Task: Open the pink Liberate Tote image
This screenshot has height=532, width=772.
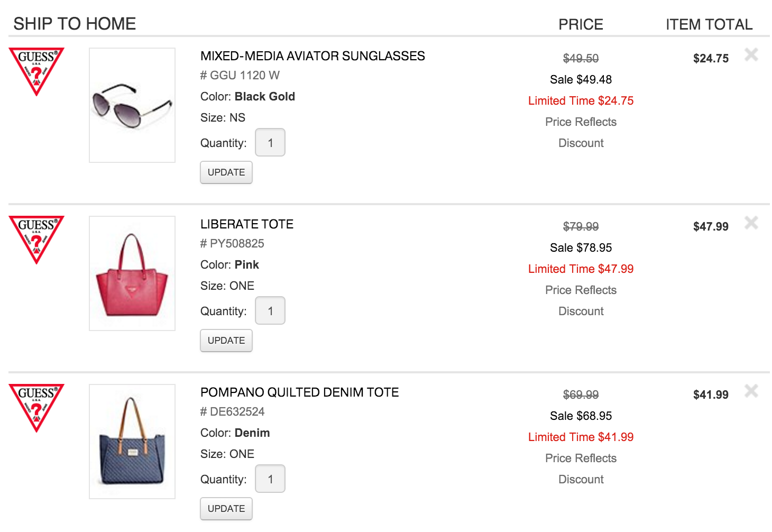Action: (132, 273)
